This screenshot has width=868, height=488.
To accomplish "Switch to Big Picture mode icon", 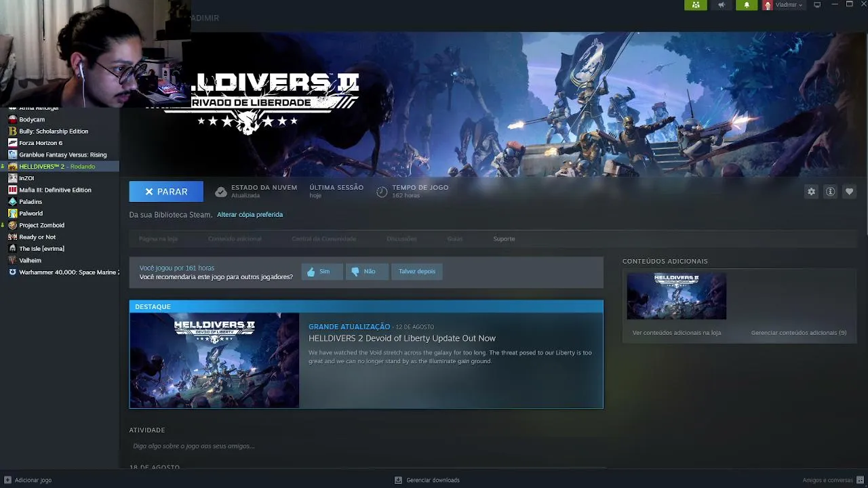I will 817,5.
